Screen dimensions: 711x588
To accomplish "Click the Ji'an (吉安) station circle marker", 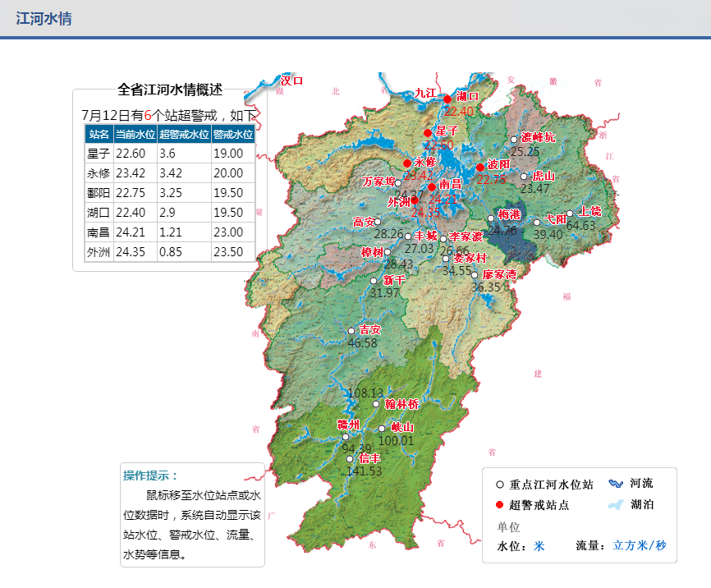I will coord(351,332).
